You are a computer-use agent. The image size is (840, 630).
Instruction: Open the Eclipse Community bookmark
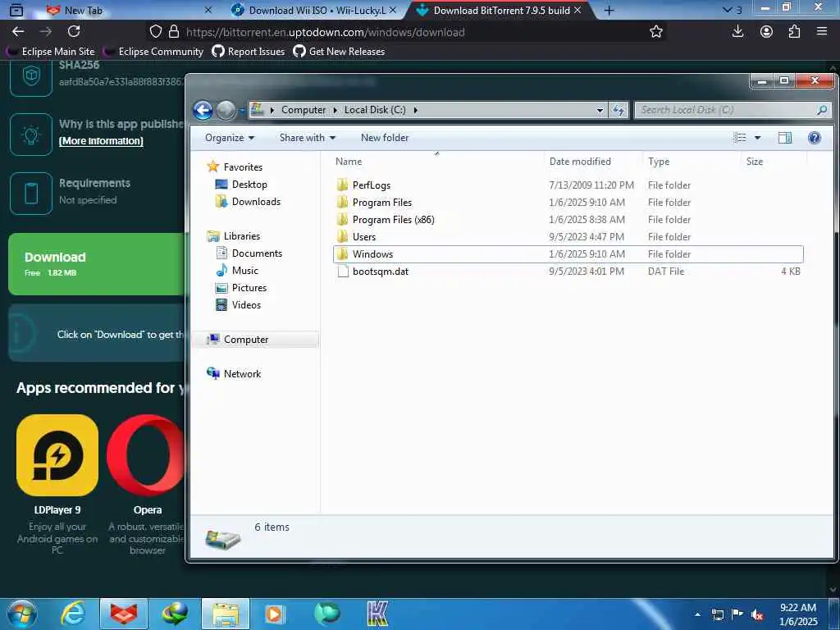pos(153,52)
